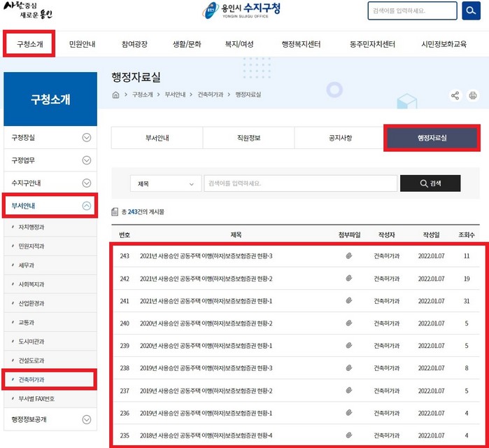Open the 민원안내 top menu
489x448 pixels.
82,44
